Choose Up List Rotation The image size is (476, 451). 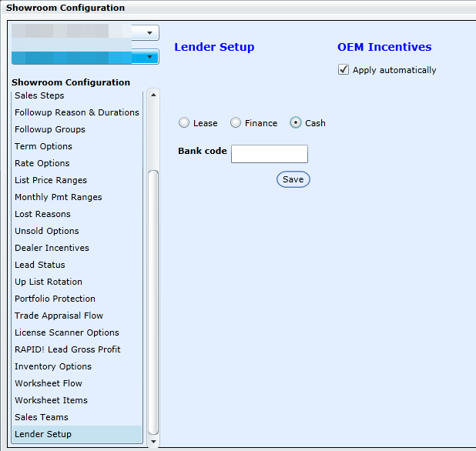(48, 282)
